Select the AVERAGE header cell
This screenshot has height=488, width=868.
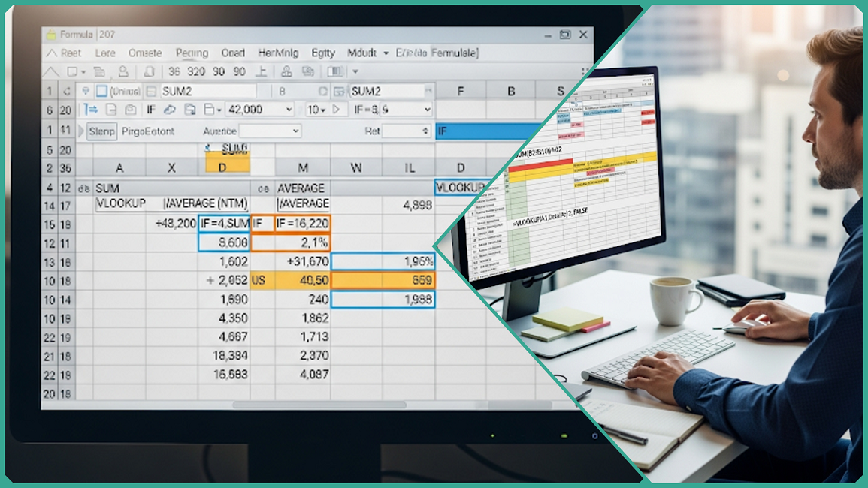coord(304,188)
